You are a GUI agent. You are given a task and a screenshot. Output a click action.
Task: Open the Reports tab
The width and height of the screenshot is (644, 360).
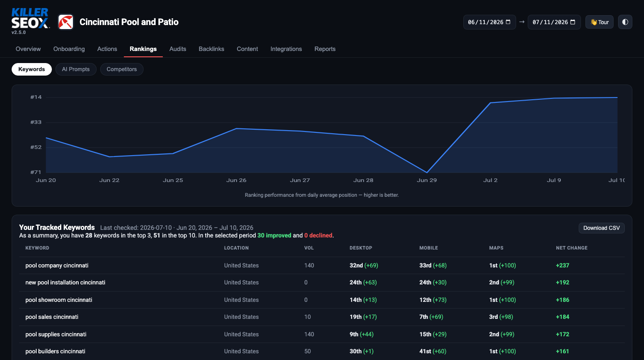click(x=325, y=49)
